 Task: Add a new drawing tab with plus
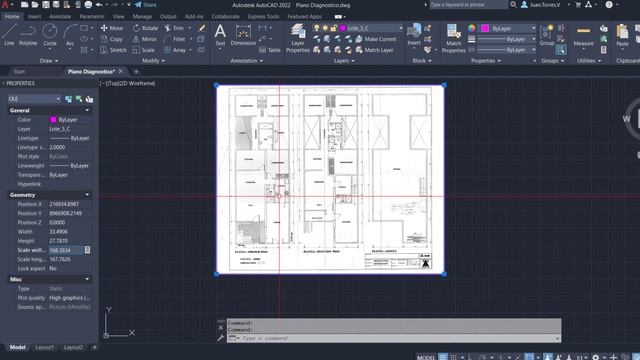tap(136, 71)
